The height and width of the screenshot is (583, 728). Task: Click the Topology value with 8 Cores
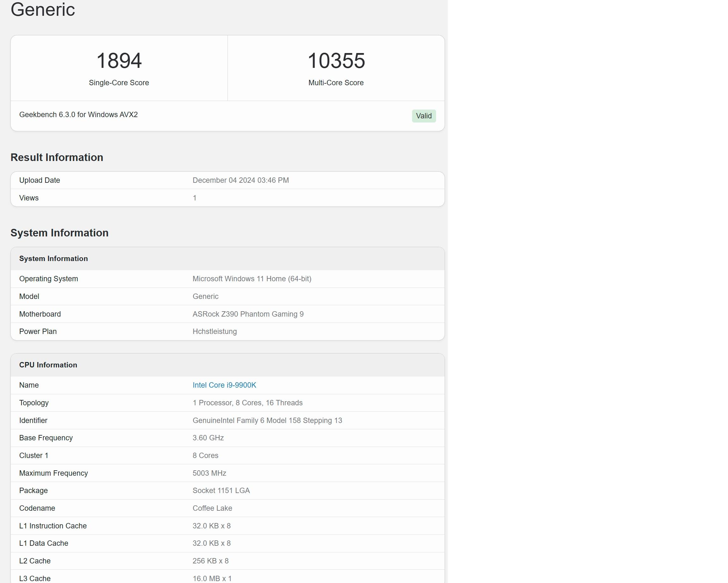point(247,403)
